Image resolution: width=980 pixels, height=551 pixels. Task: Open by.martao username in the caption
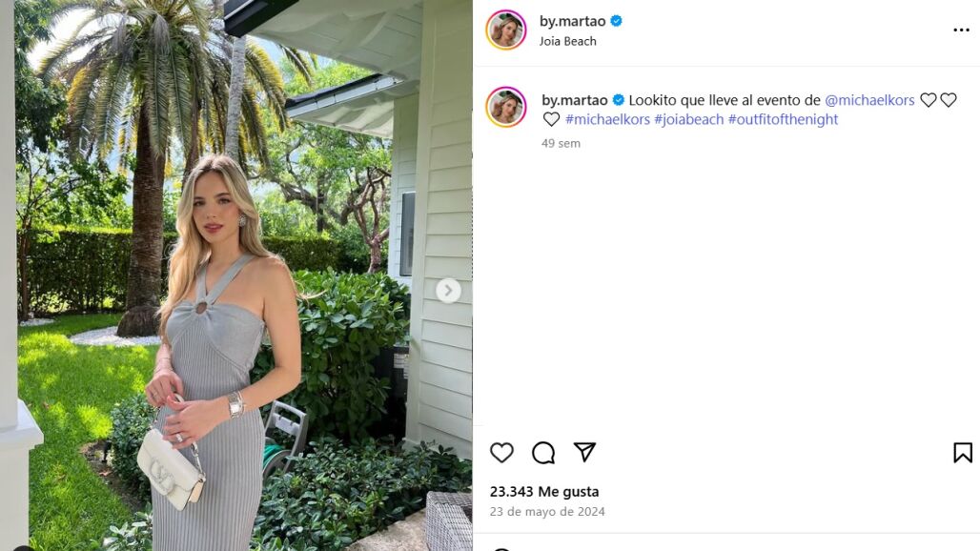coord(575,100)
